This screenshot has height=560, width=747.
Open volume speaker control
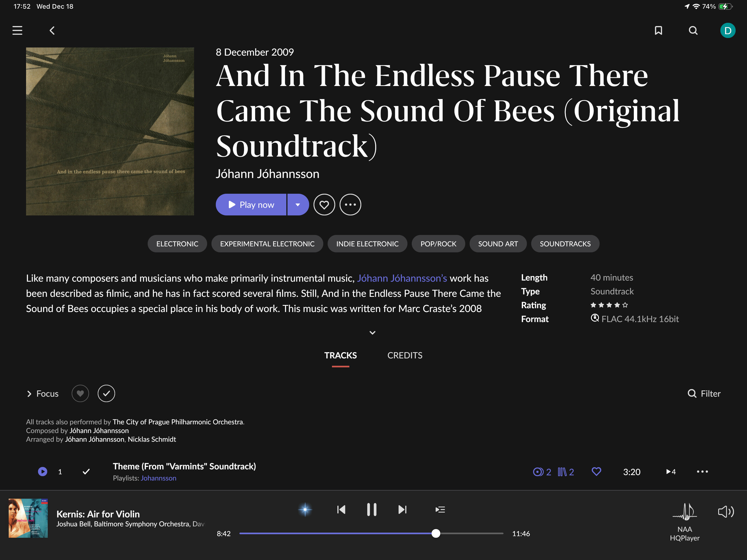(x=726, y=512)
